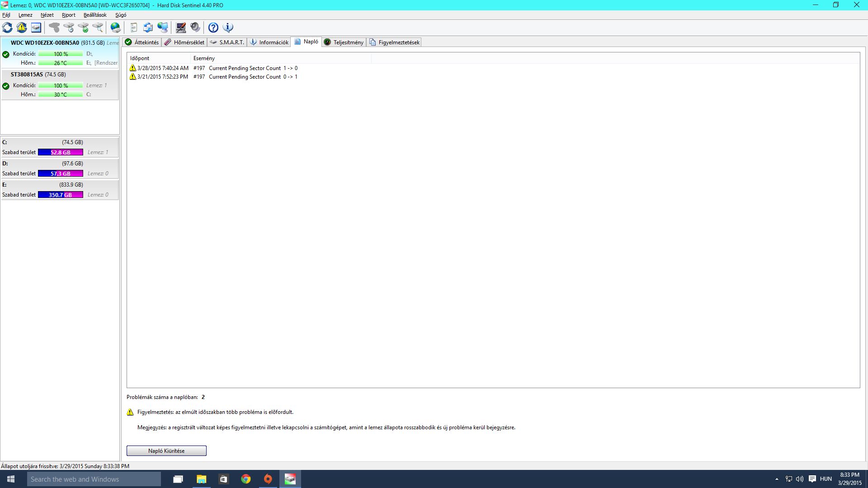Select the WDC WD10EZEX-00BN5A0 disk entry
868x488 pixels.
click(60, 53)
